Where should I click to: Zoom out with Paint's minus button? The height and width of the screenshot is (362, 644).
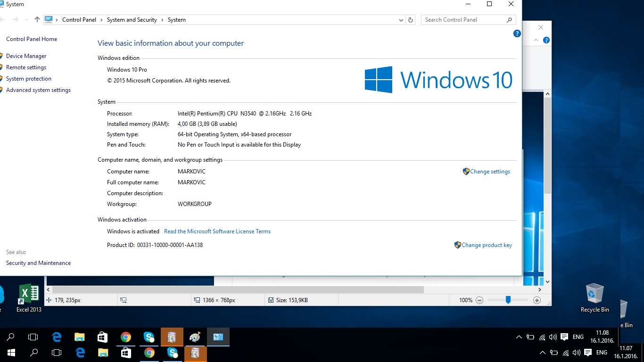(479, 300)
